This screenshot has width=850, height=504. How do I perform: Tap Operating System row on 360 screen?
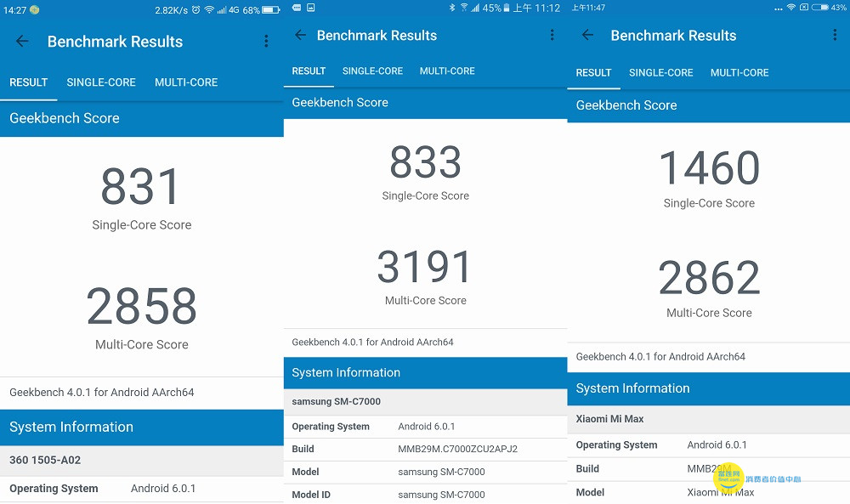point(141,489)
